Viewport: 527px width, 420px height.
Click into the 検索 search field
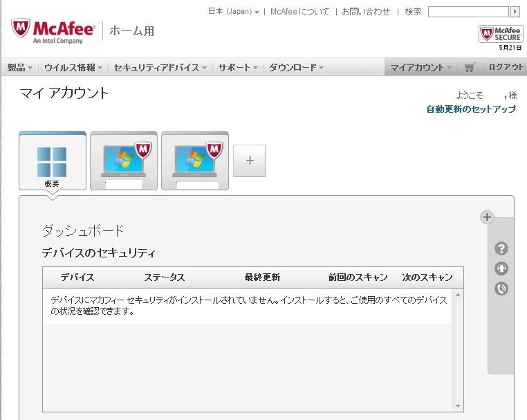click(468, 12)
